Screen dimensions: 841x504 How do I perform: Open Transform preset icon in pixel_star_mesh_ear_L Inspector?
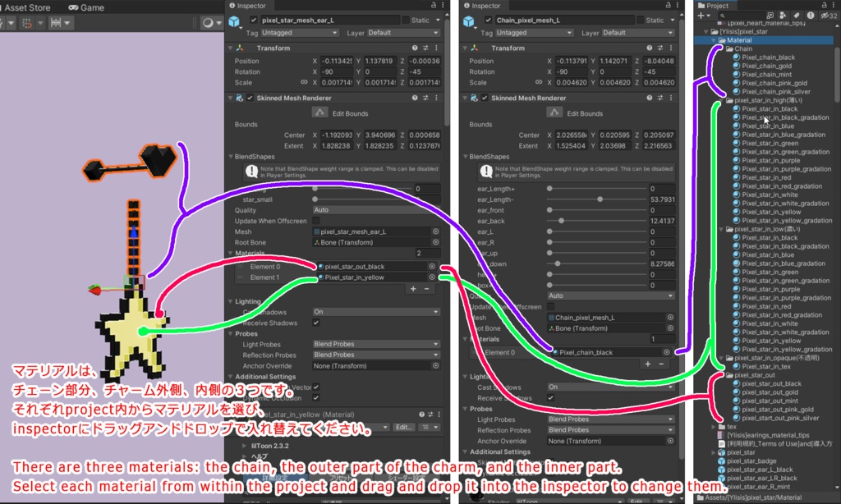[x=425, y=48]
